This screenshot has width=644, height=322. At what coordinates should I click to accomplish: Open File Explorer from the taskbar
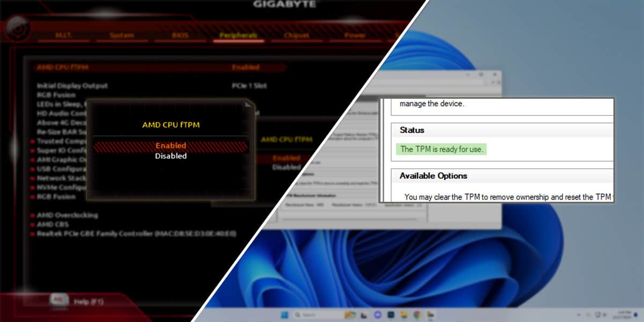402,314
